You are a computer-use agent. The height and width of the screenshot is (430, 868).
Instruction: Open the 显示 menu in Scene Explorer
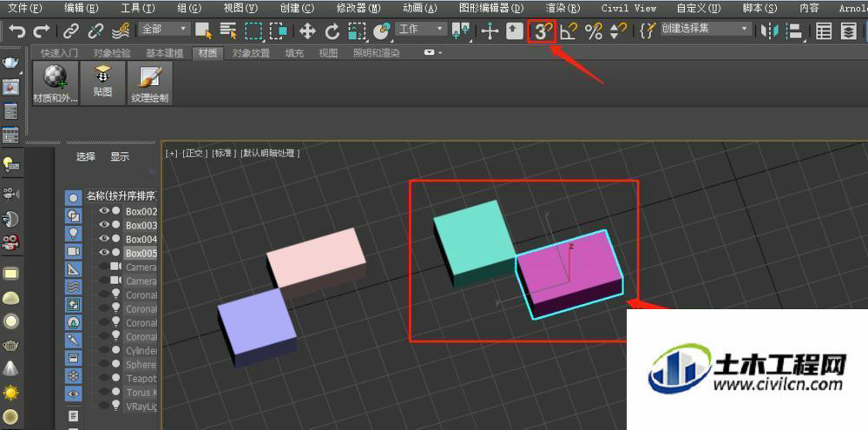click(120, 157)
